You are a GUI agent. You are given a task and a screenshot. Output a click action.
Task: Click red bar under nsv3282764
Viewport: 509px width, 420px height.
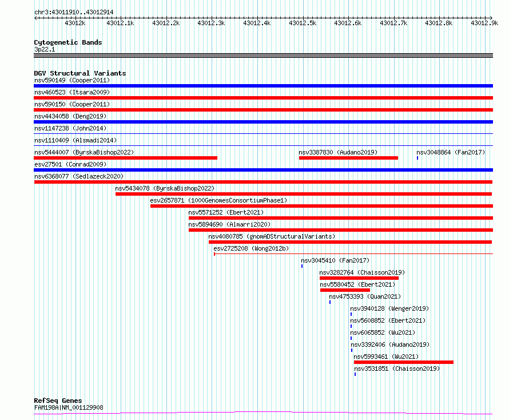pyautogui.click(x=359, y=278)
